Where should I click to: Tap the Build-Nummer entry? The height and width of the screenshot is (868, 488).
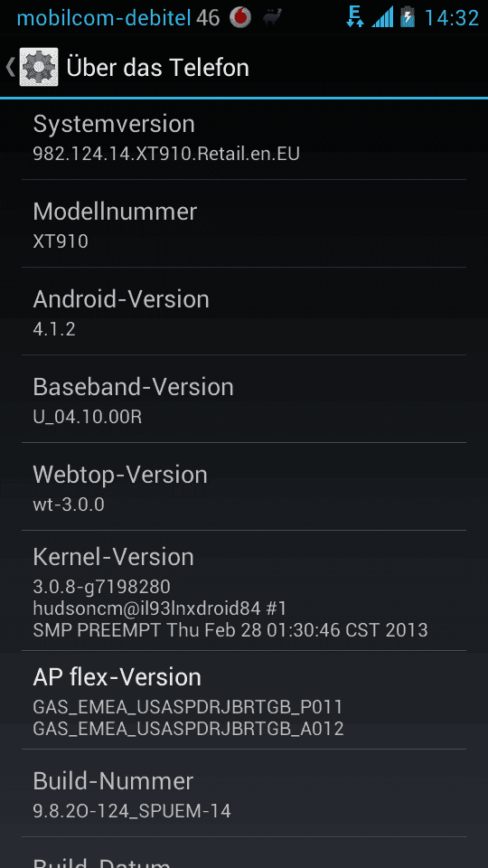(x=244, y=793)
